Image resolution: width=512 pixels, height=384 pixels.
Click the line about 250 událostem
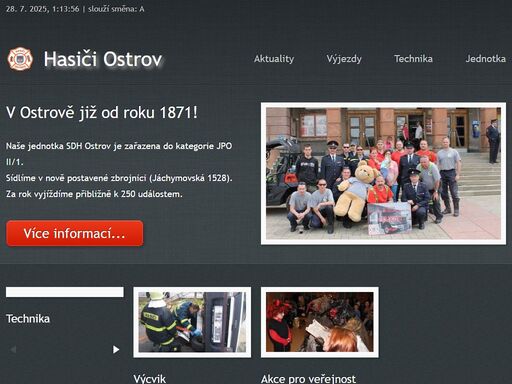(94, 194)
